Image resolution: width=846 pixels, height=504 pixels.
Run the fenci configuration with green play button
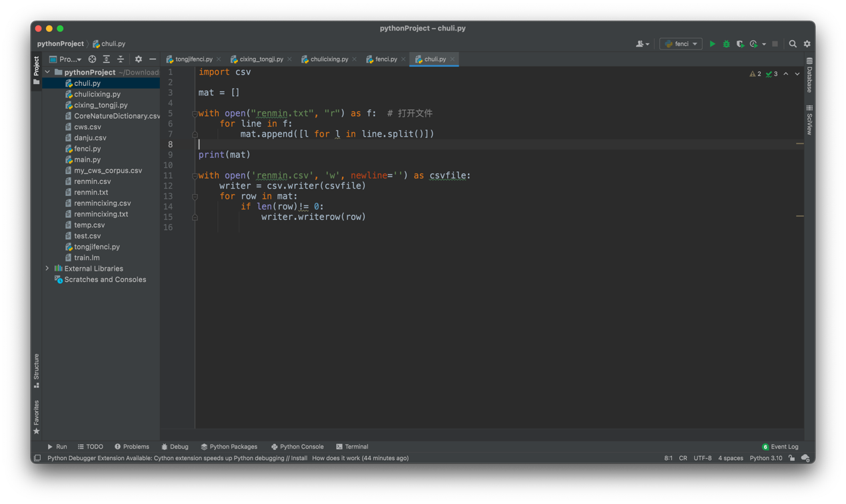point(712,44)
